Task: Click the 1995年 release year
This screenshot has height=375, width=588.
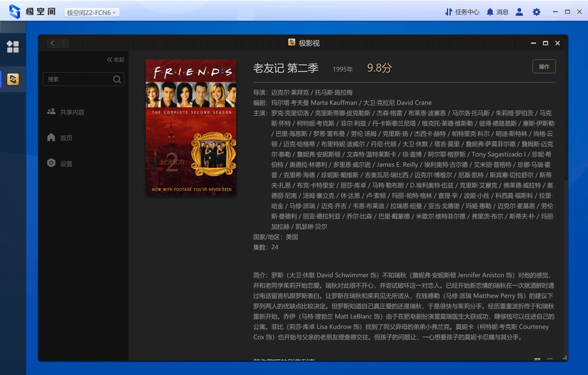Action: 343,69
